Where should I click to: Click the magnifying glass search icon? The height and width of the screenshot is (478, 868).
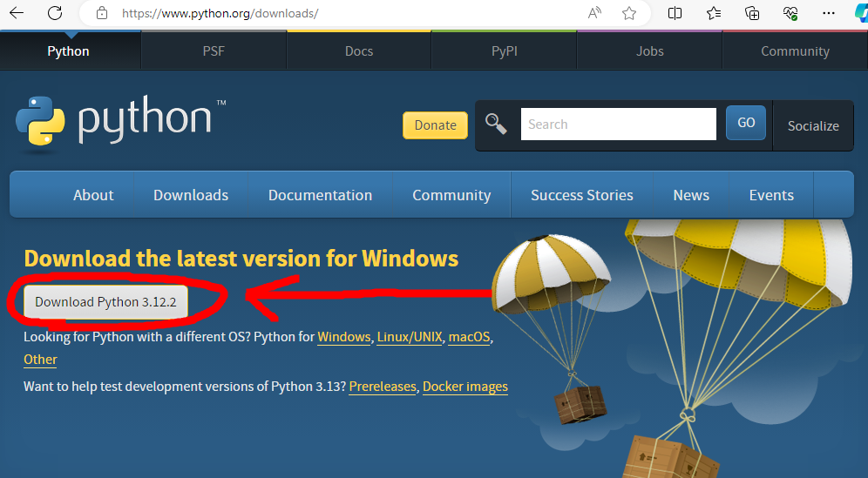[x=496, y=124]
